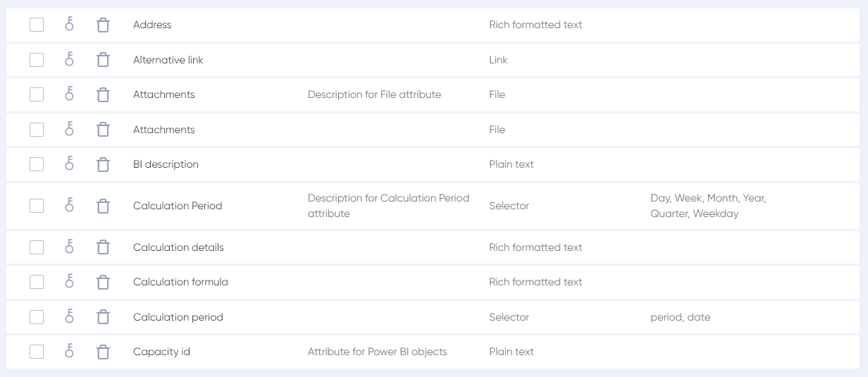The height and width of the screenshot is (377, 868).
Task: Open the Alternative link attribute name
Action: [168, 60]
